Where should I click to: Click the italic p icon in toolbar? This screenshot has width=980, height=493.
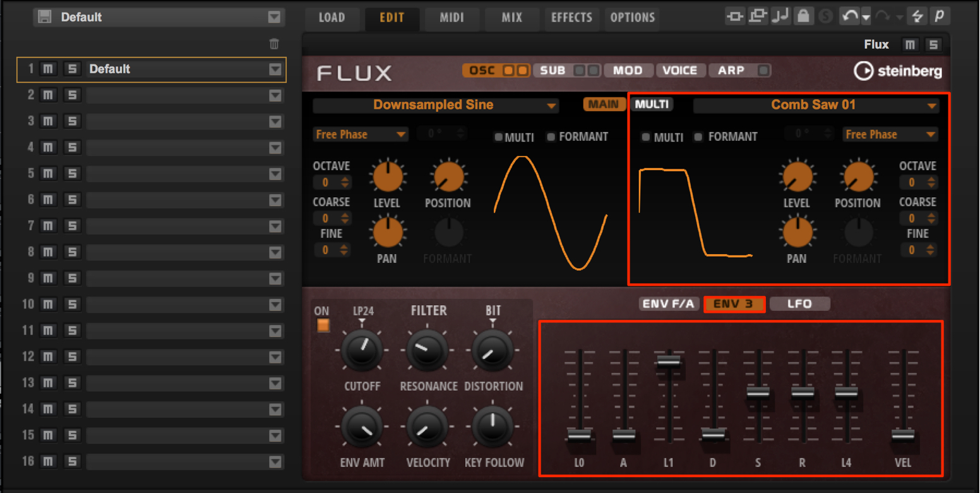940,16
